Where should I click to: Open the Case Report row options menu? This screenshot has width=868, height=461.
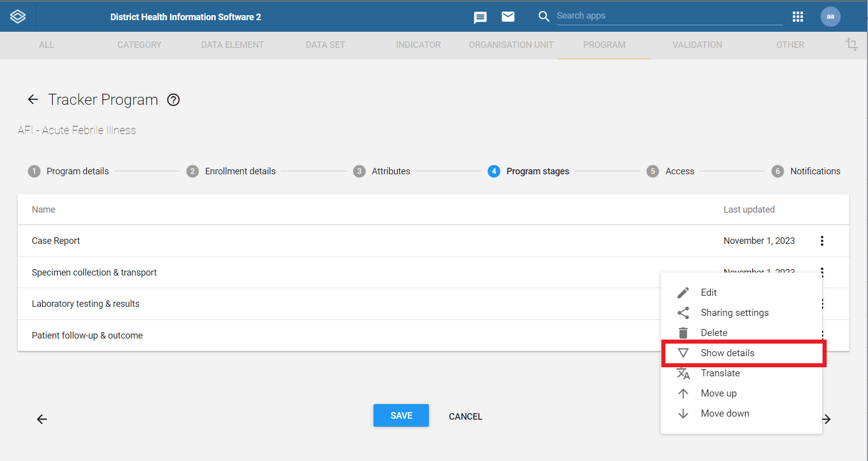pos(822,241)
